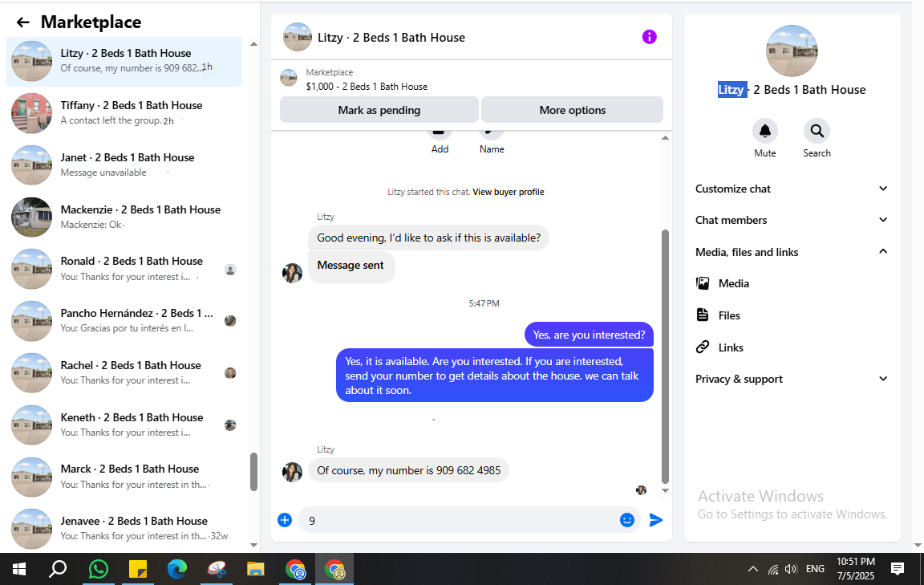Open Litzy conversation in list
The image size is (924, 585).
(x=124, y=61)
